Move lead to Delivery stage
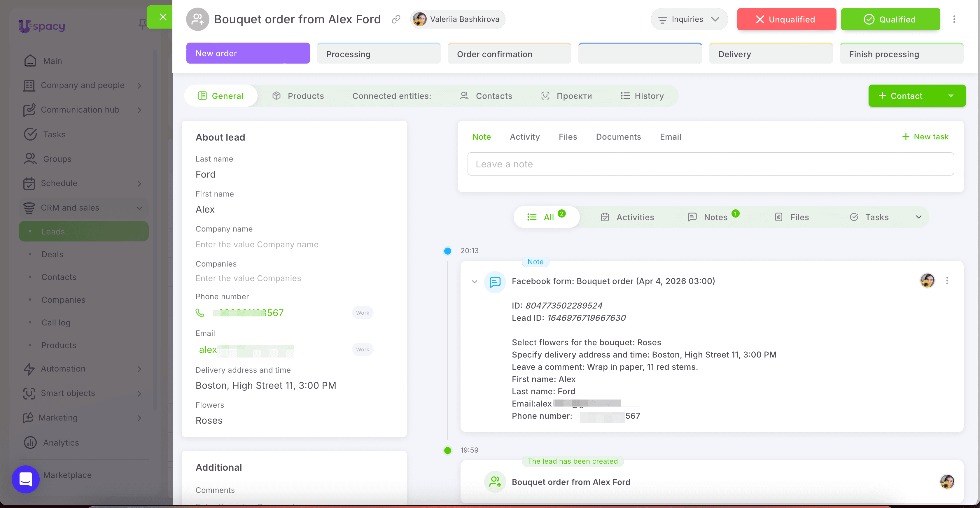980x508 pixels. click(771, 54)
